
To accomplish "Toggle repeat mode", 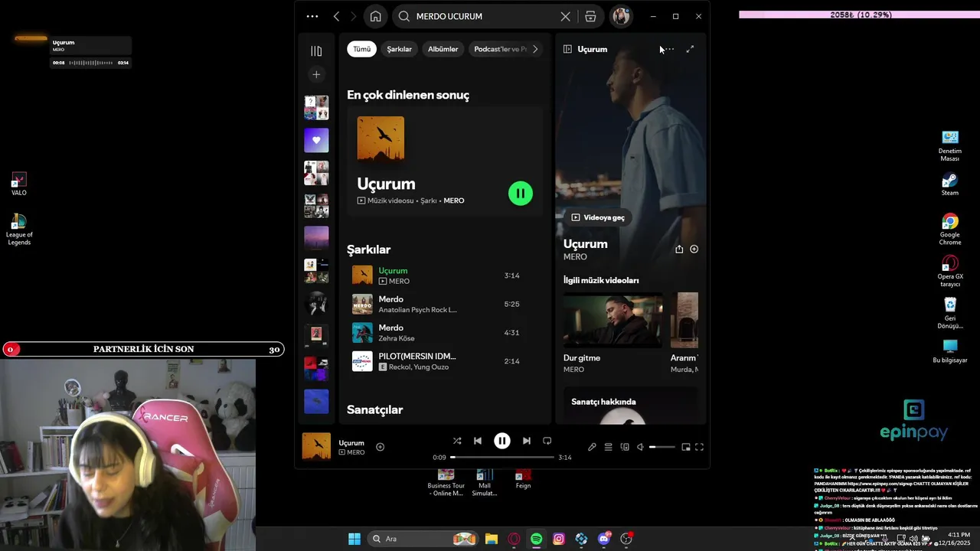I will click(x=547, y=441).
